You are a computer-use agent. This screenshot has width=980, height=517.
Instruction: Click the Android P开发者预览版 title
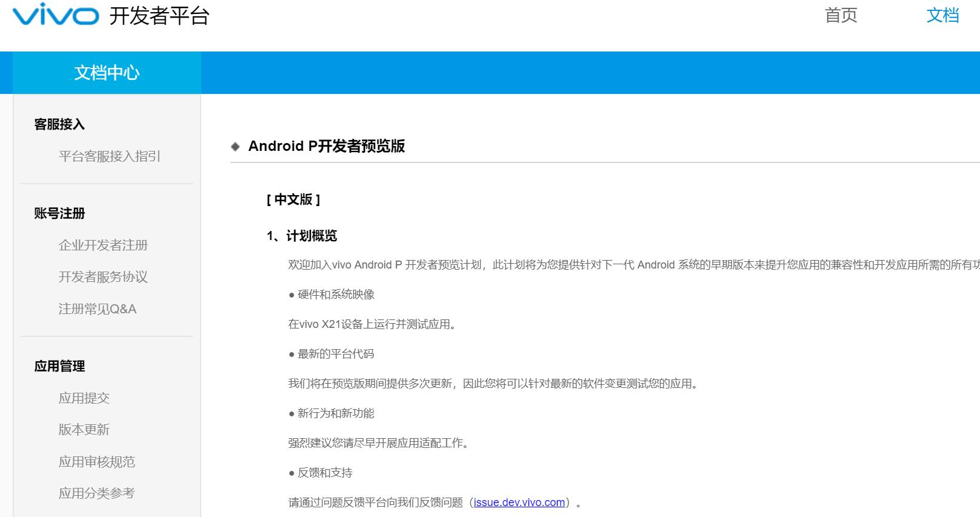pyautogui.click(x=327, y=146)
